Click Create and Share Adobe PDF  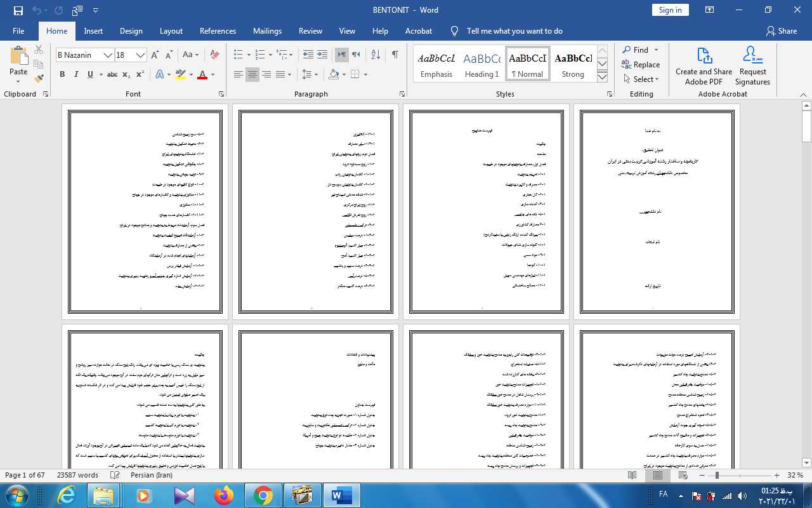point(704,66)
